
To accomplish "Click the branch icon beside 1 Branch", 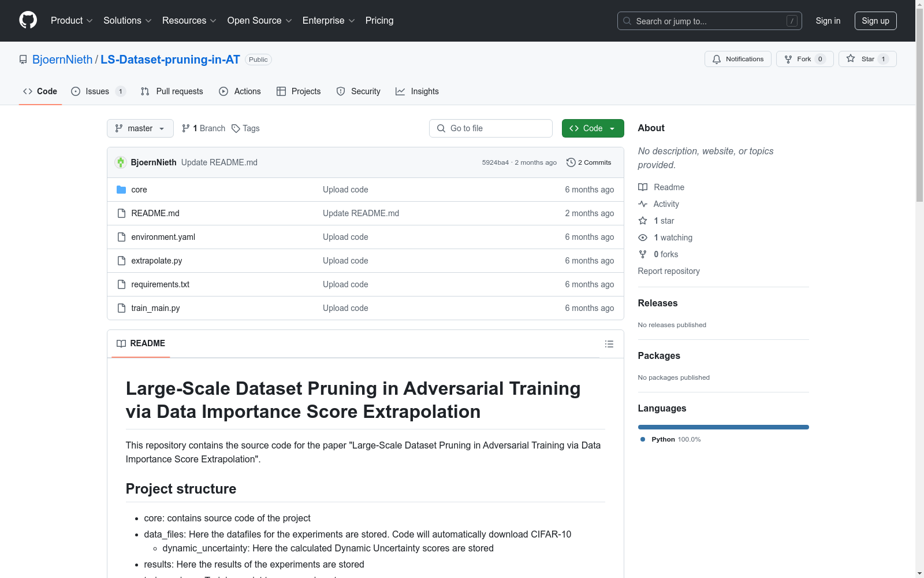I will (186, 128).
